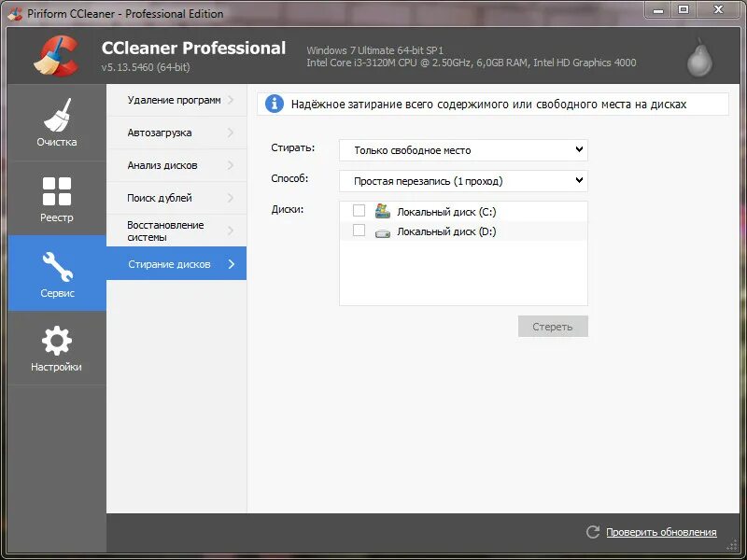The height and width of the screenshot is (560, 747).
Task: Click the pear icon in header
Action: (x=699, y=57)
